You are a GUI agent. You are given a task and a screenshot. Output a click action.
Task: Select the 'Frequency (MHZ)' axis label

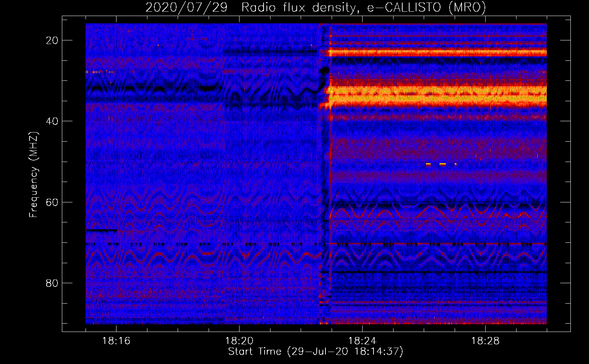coord(33,175)
